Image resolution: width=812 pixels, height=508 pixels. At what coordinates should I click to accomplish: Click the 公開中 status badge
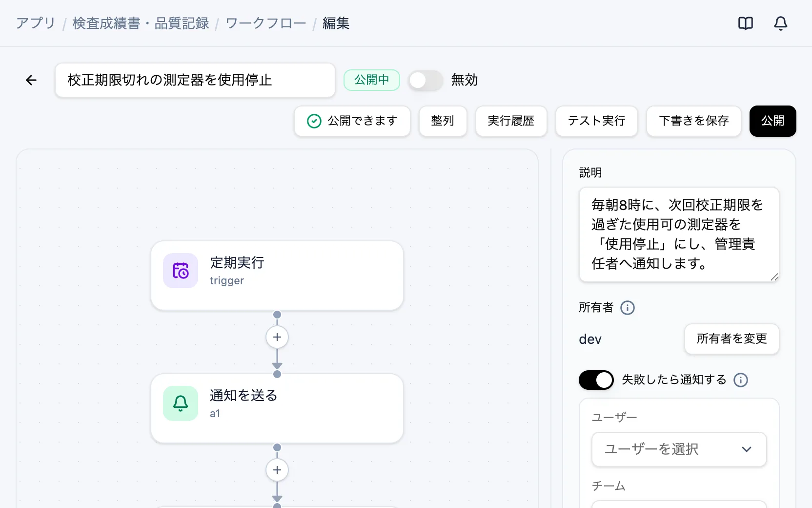point(372,80)
